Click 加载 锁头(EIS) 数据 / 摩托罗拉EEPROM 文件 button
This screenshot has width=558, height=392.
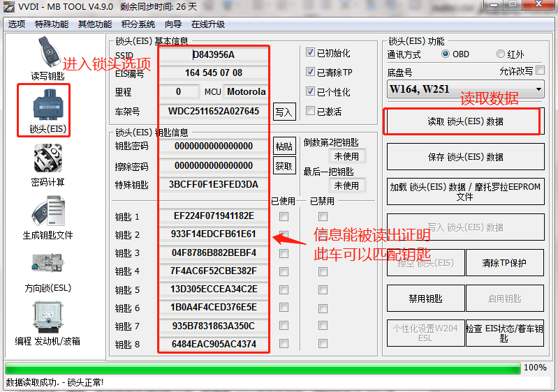[x=466, y=192]
